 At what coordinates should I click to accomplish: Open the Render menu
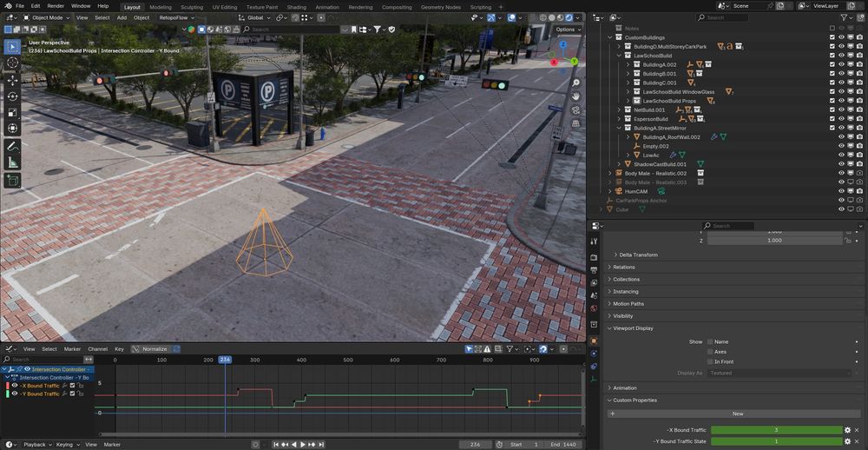pos(56,6)
